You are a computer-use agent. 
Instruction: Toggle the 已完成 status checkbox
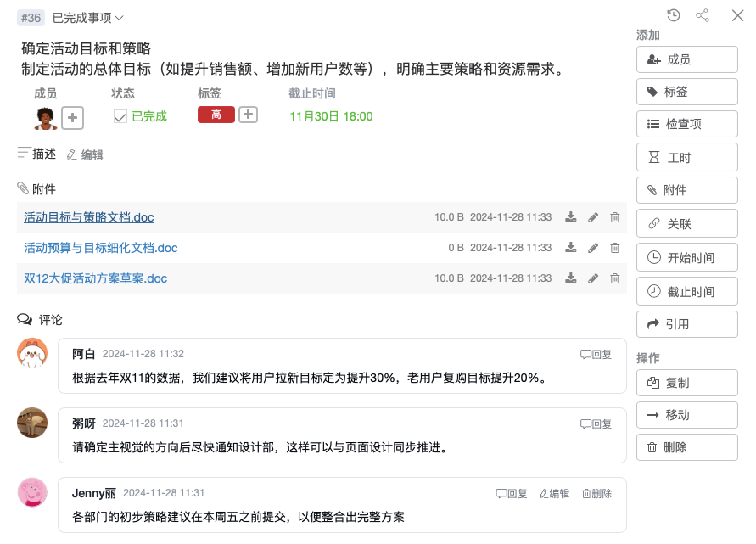120,117
